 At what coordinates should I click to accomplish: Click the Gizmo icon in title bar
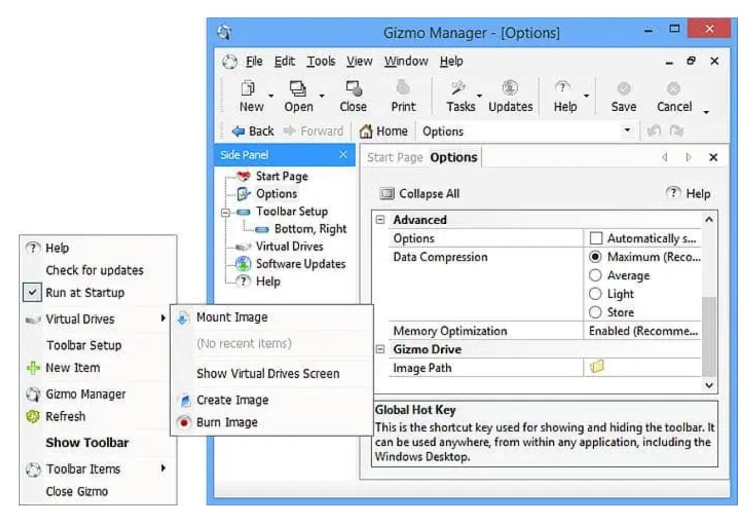pos(224,33)
